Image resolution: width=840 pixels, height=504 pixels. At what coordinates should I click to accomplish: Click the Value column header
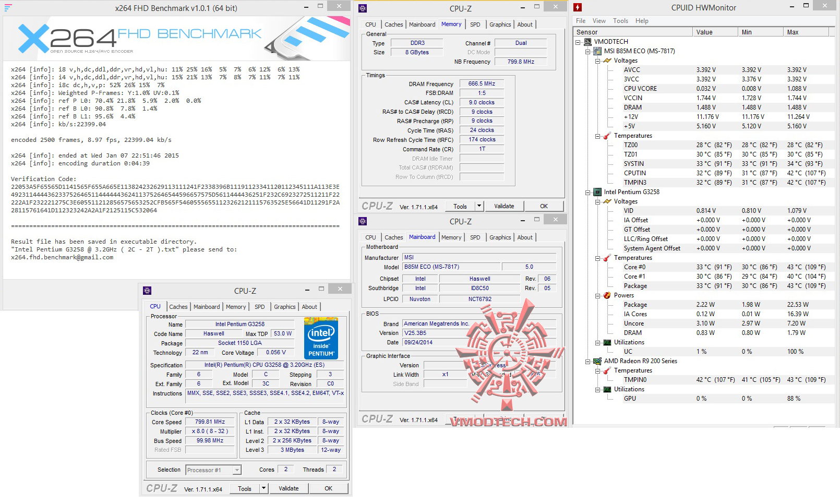[x=716, y=32]
